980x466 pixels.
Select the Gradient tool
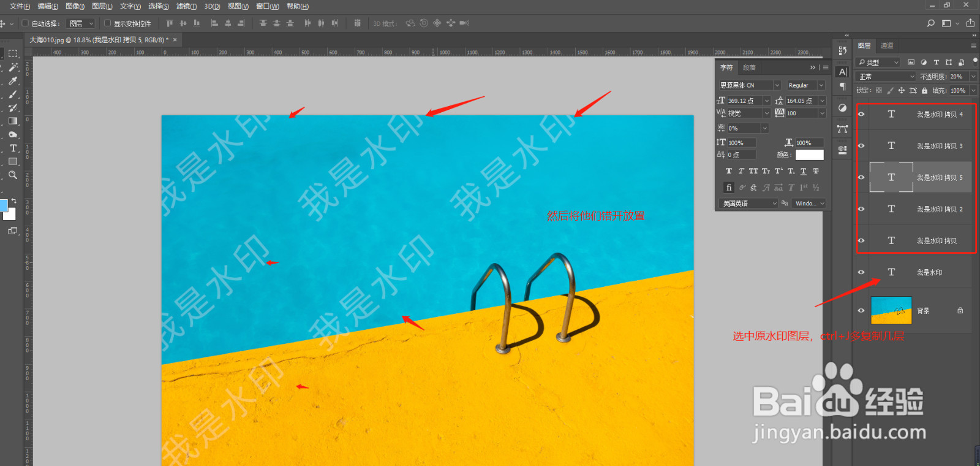(13, 121)
